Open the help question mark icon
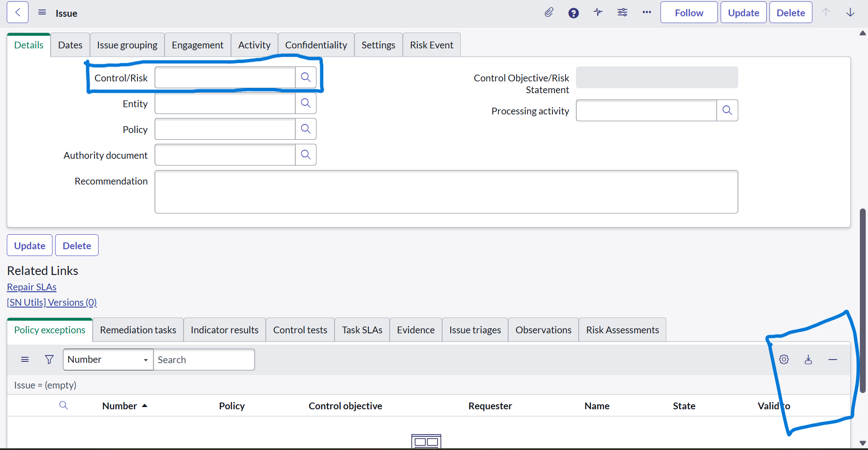The height and width of the screenshot is (450, 868). pyautogui.click(x=573, y=13)
